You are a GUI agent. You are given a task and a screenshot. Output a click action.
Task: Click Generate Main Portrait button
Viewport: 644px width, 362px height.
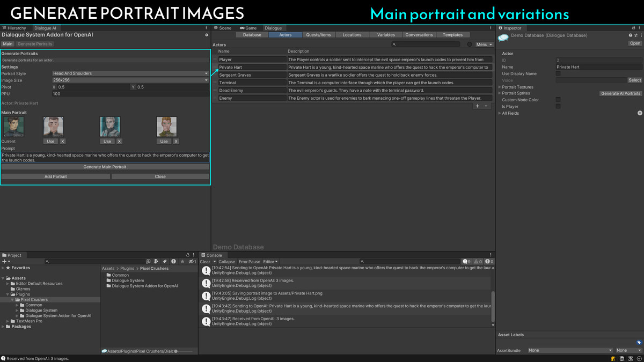105,167
